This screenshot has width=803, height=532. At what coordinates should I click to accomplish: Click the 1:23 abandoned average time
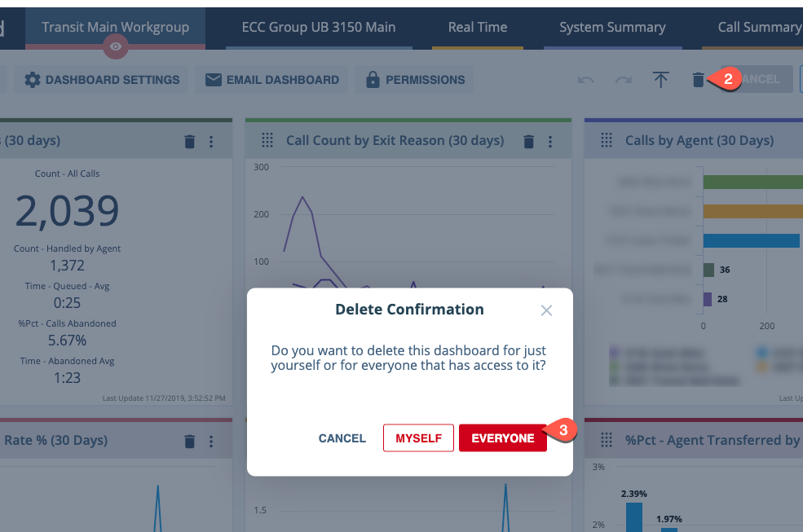point(67,377)
